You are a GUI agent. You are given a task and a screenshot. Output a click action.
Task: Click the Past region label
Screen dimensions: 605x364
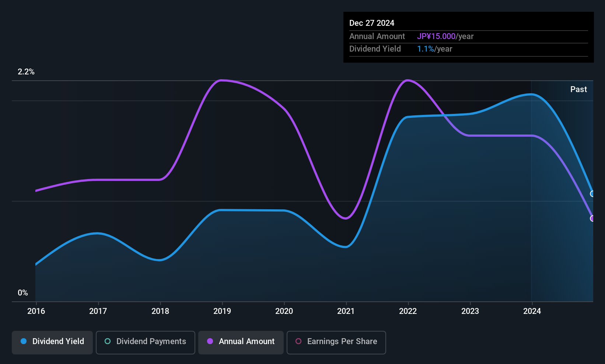point(578,89)
